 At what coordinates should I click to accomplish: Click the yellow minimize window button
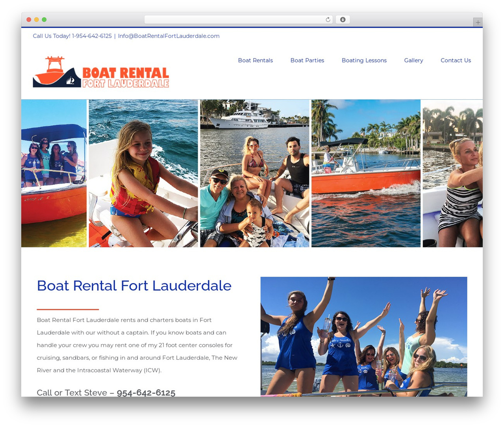[x=37, y=20]
